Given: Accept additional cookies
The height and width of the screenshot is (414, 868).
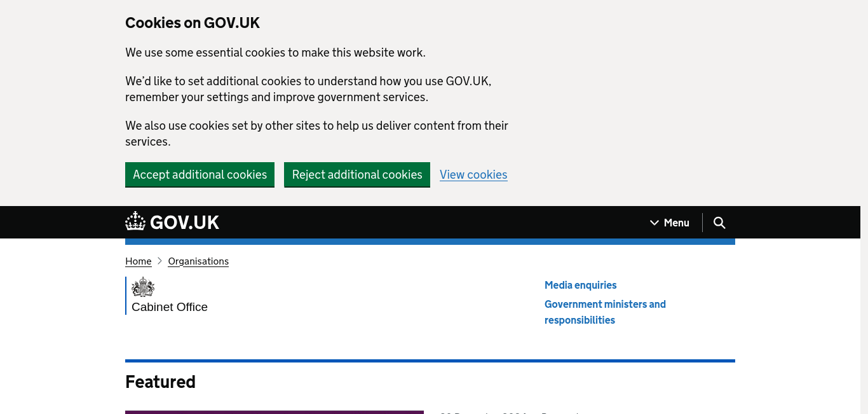Looking at the screenshot, I should tap(200, 175).
